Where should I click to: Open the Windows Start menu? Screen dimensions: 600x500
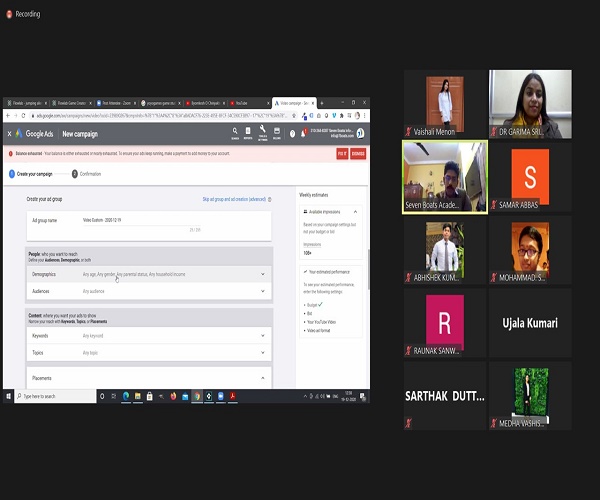coord(8,396)
